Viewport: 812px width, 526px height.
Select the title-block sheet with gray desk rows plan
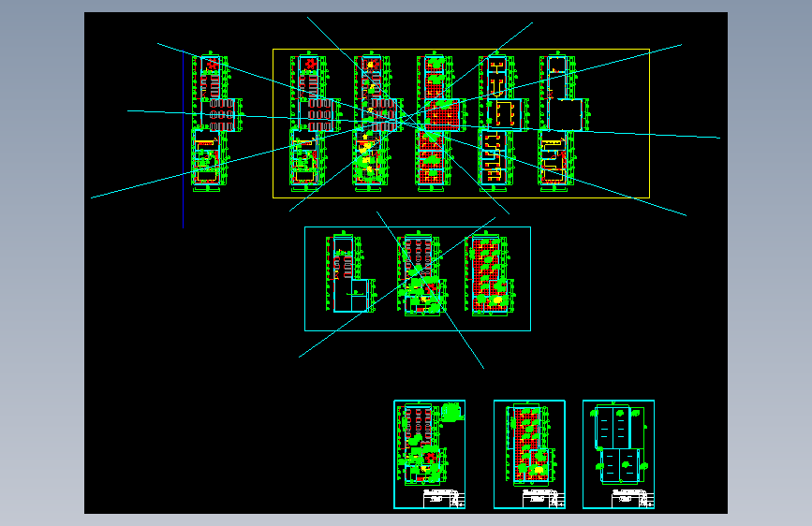click(429, 454)
